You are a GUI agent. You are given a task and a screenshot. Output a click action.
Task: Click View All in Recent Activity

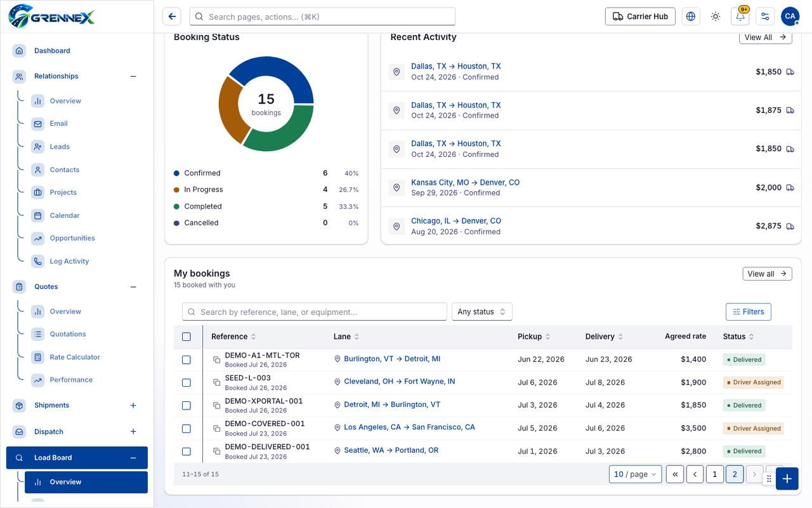click(766, 37)
